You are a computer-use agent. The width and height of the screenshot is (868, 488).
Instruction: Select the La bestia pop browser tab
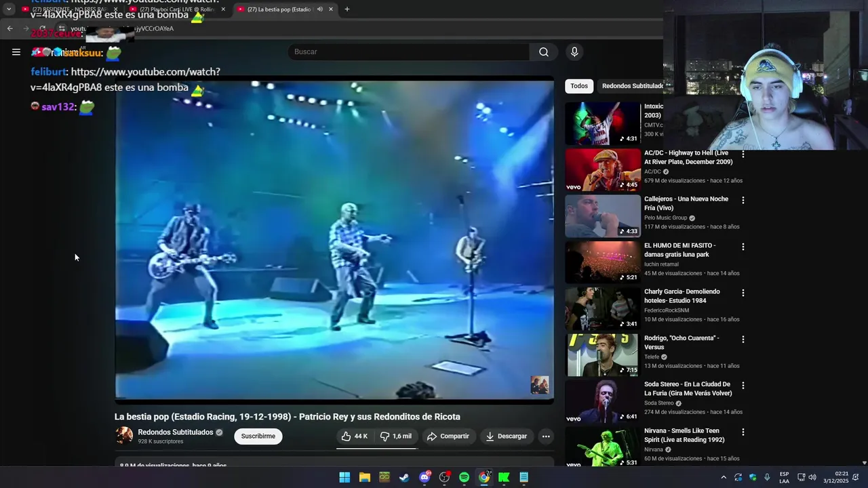(x=279, y=9)
